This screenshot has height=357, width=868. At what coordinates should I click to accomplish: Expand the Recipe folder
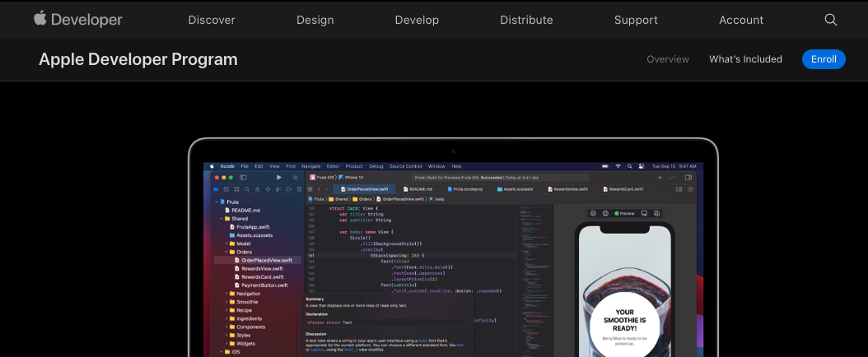(226, 310)
